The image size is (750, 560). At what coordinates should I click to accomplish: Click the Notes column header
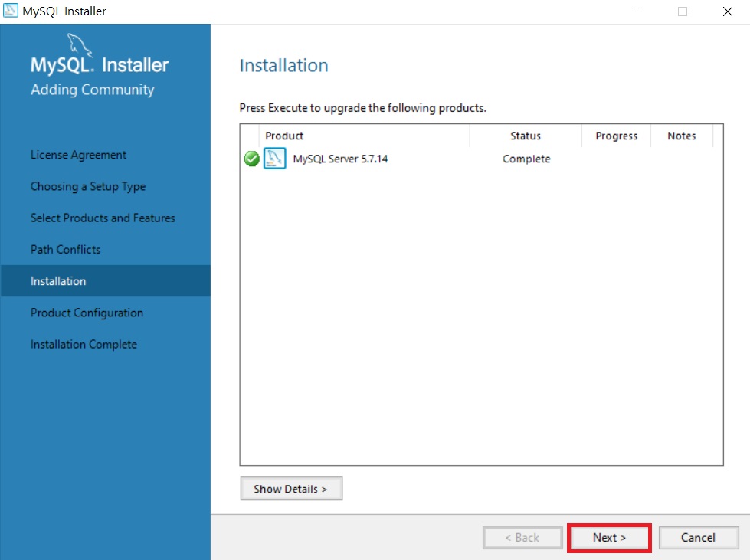682,136
